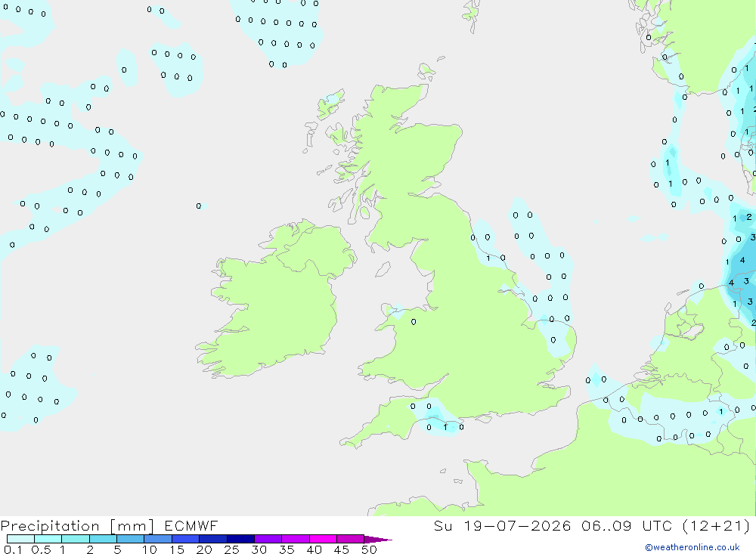
Task: Click the "45" legend value
Action: (x=342, y=549)
